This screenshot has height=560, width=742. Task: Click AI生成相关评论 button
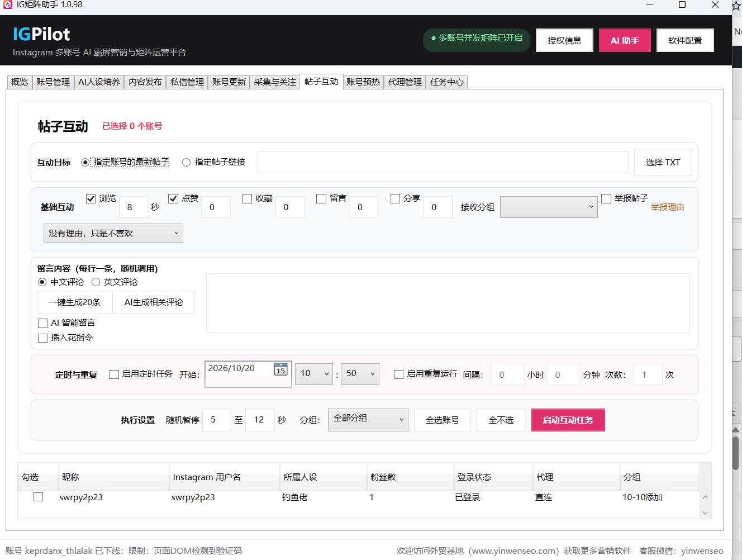(154, 302)
